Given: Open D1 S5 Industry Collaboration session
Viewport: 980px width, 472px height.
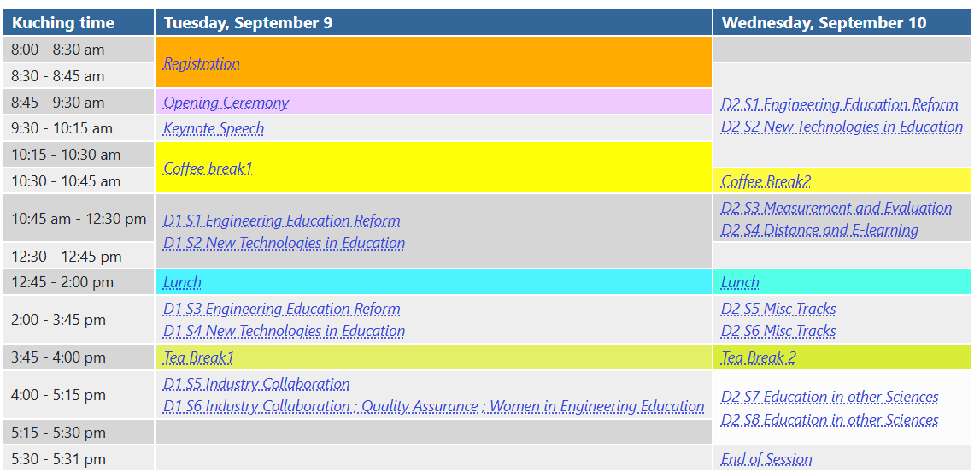Looking at the screenshot, I should click(256, 384).
